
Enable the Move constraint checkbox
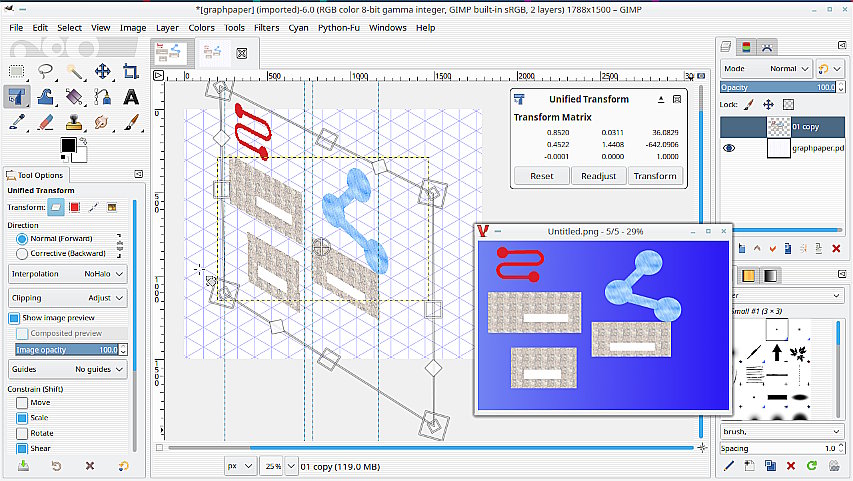[x=22, y=403]
